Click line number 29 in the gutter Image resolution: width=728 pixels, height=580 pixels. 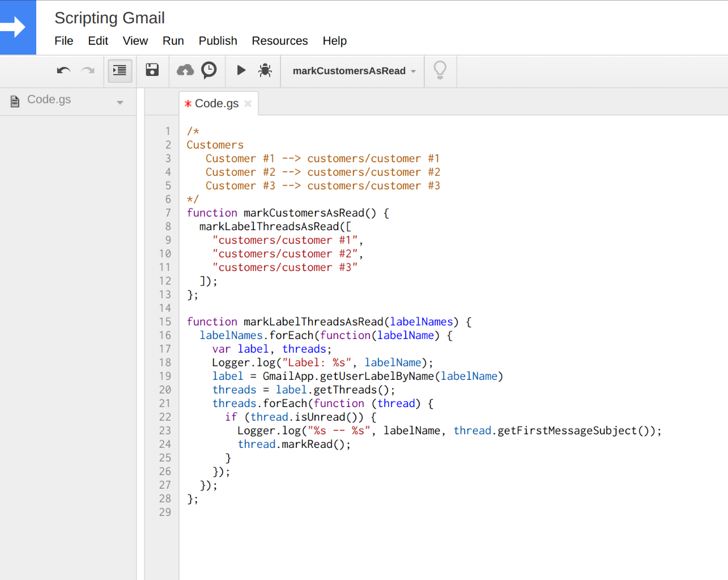click(x=165, y=512)
